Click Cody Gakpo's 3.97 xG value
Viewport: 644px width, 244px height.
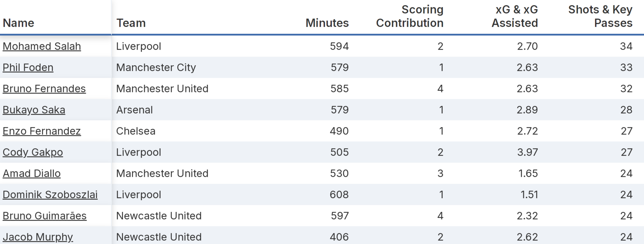tap(527, 152)
